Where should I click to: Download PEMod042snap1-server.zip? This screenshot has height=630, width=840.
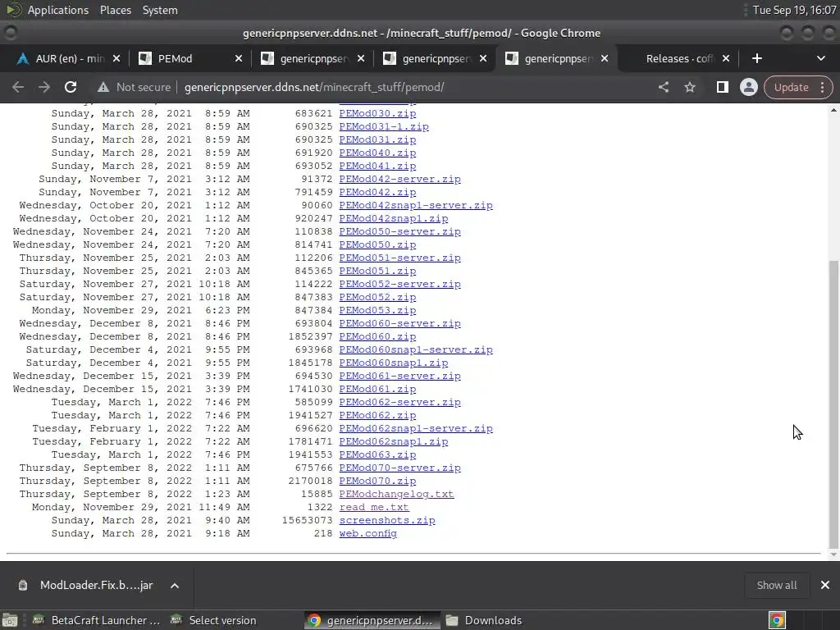click(x=416, y=205)
